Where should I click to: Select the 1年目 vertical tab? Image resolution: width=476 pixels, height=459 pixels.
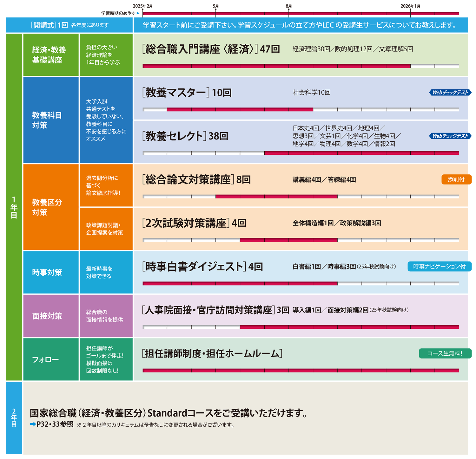click(14, 207)
